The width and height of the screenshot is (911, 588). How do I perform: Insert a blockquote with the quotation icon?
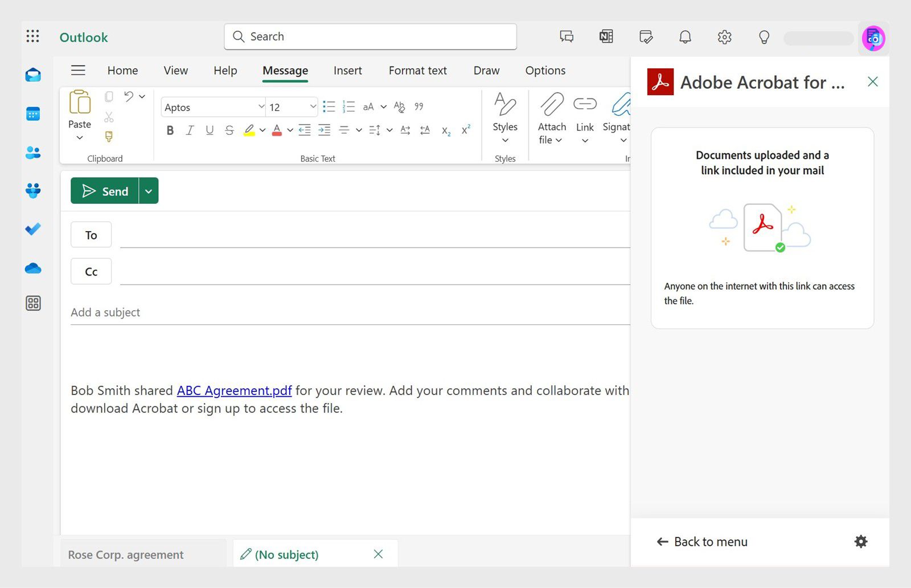coord(418,106)
